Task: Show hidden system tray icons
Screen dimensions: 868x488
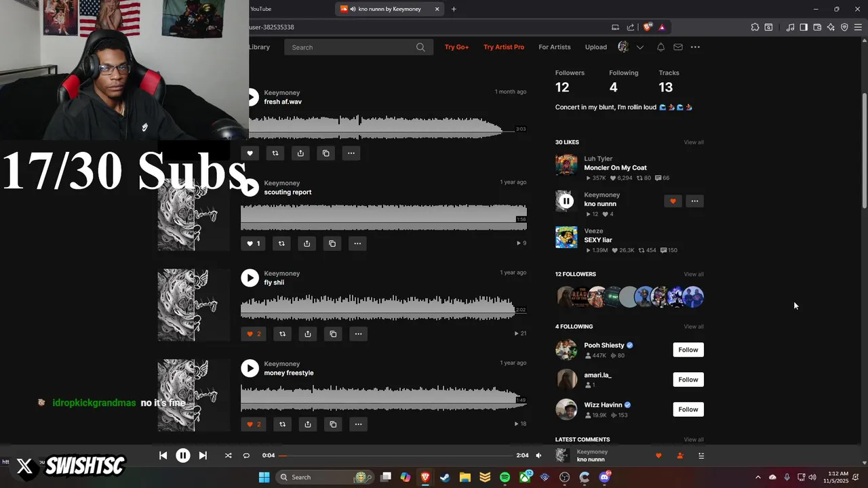Action: [x=758, y=477]
